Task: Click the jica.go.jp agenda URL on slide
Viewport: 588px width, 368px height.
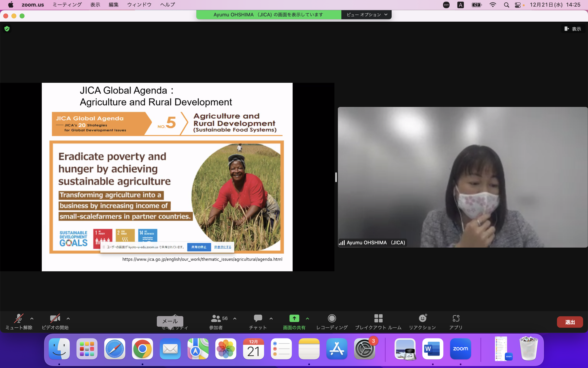Action: pos(202,259)
